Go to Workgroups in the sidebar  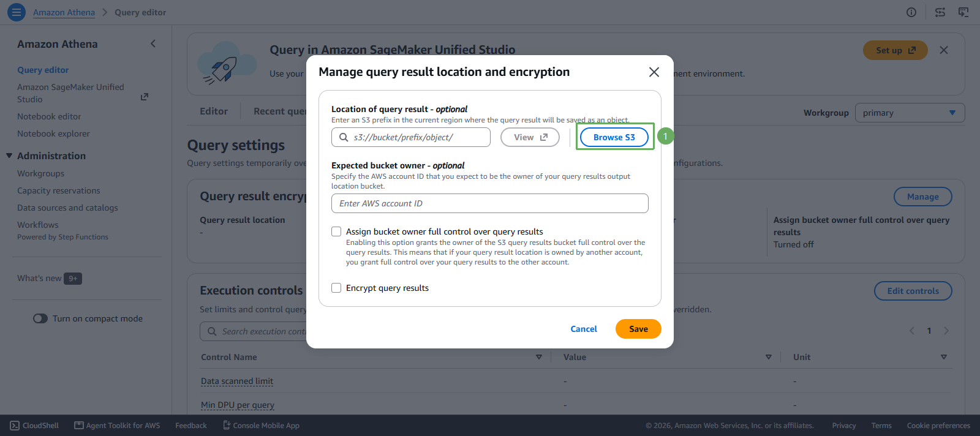point(40,173)
